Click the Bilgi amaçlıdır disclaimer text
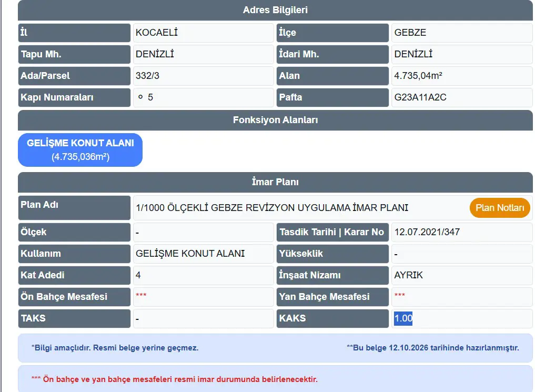535x392 pixels. (115, 348)
